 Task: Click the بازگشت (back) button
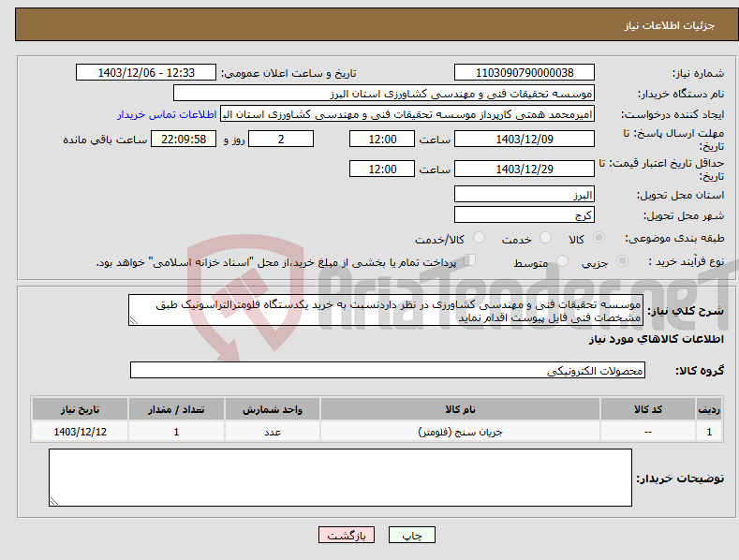click(x=347, y=535)
